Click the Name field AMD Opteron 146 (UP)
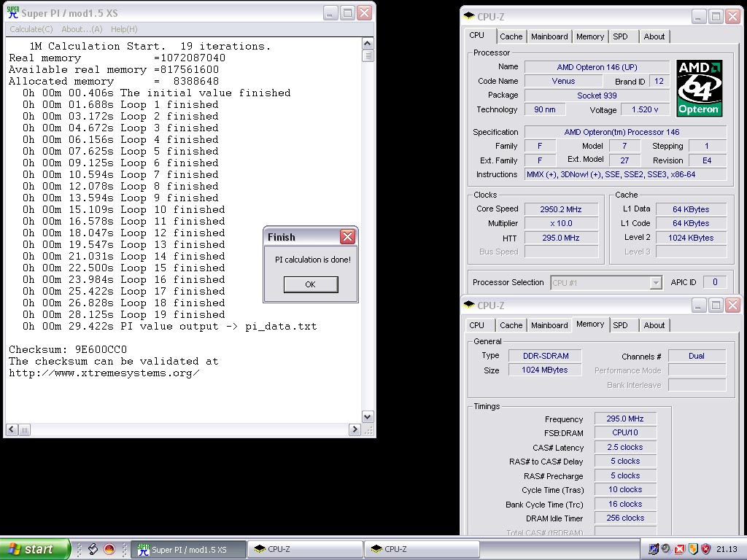Image resolution: width=747 pixels, height=560 pixels. point(597,67)
